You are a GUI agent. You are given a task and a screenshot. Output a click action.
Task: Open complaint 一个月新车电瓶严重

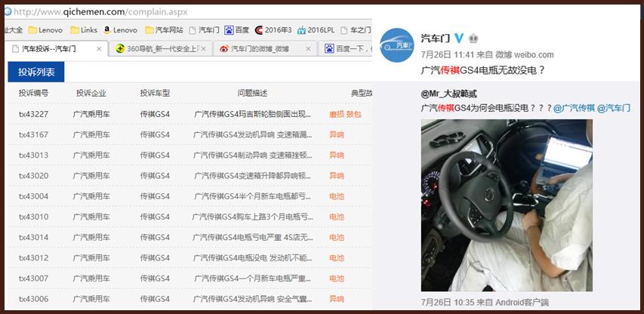(253, 279)
